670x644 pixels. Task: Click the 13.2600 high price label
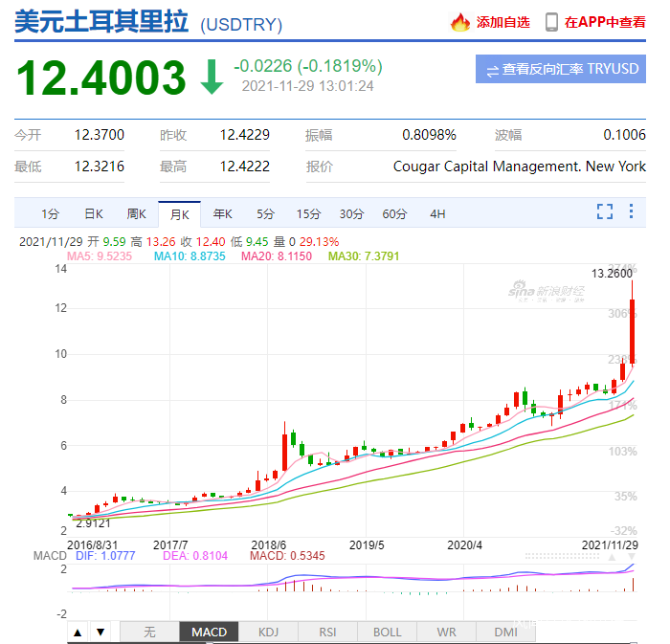612,274
